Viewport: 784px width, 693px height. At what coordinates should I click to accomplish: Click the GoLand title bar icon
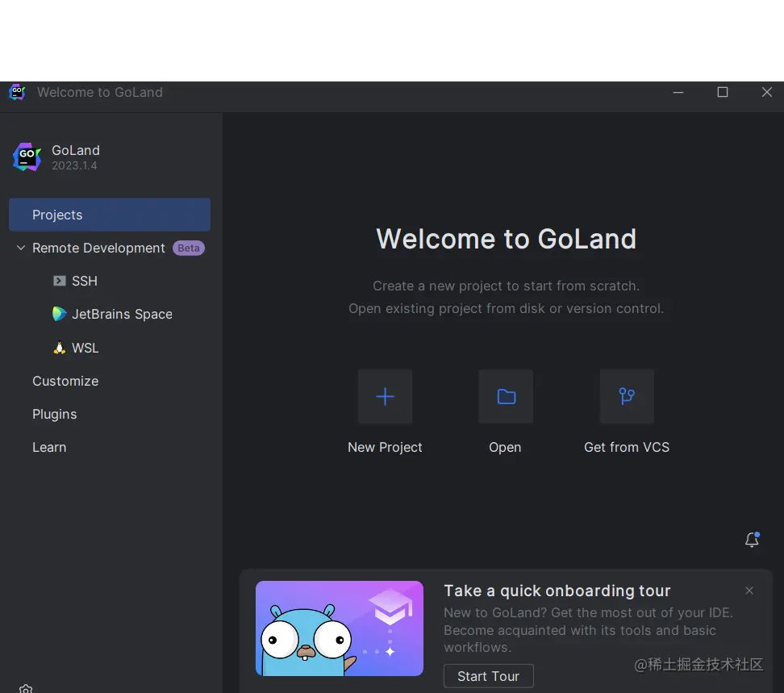point(17,92)
